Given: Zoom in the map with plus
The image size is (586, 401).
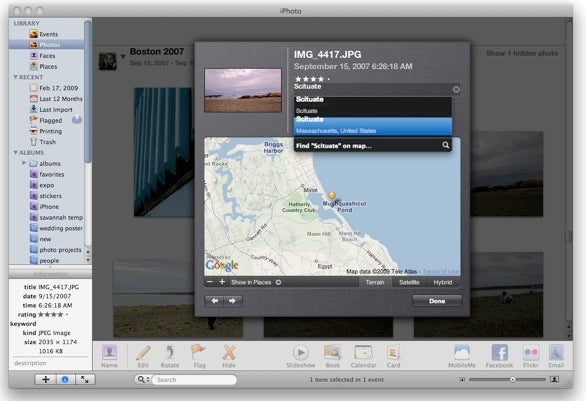Looking at the screenshot, I should click(x=222, y=282).
